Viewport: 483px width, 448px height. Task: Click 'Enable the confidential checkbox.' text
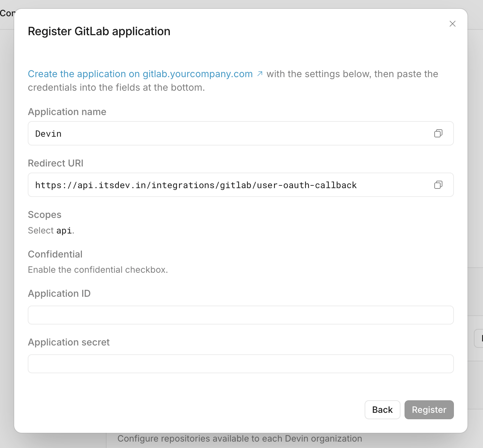[x=98, y=270]
